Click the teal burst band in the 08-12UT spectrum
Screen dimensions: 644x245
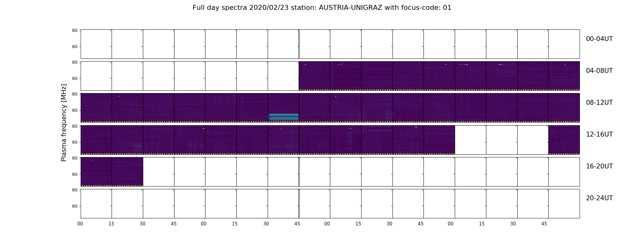click(x=284, y=117)
